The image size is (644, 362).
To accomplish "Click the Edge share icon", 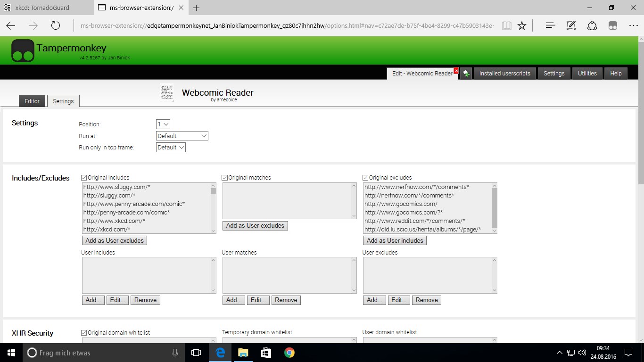I will (592, 25).
